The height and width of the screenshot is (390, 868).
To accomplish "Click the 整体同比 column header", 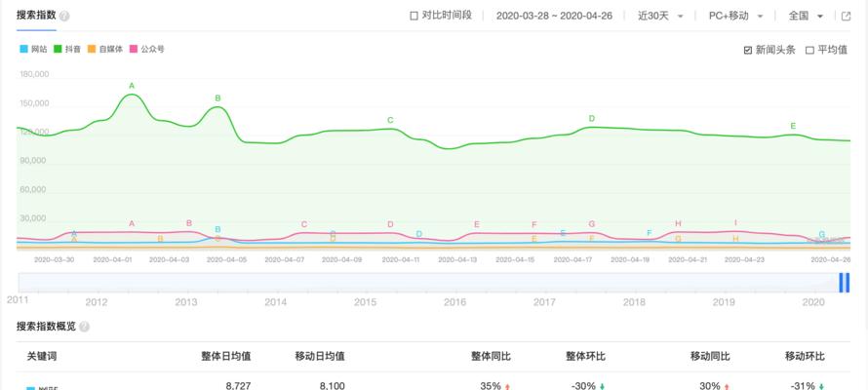I will [x=491, y=357].
